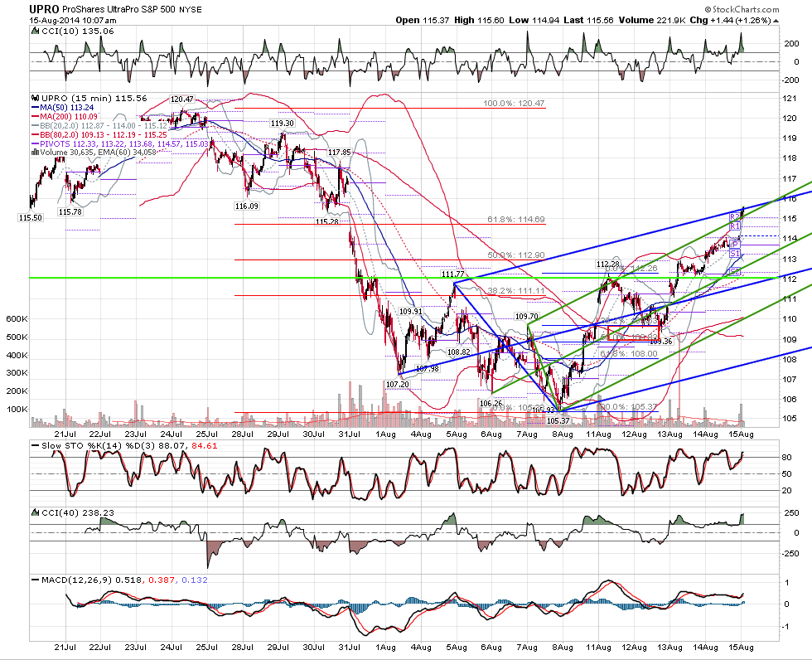The width and height of the screenshot is (812, 660).
Task: Click the 61.8%: 114.69 Fibonacci label
Action: point(515,220)
